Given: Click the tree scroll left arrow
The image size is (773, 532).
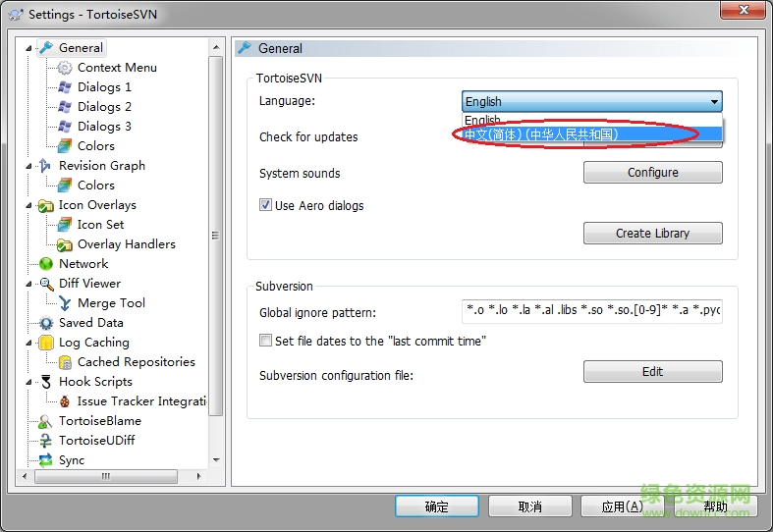Looking at the screenshot, I should 25,476.
